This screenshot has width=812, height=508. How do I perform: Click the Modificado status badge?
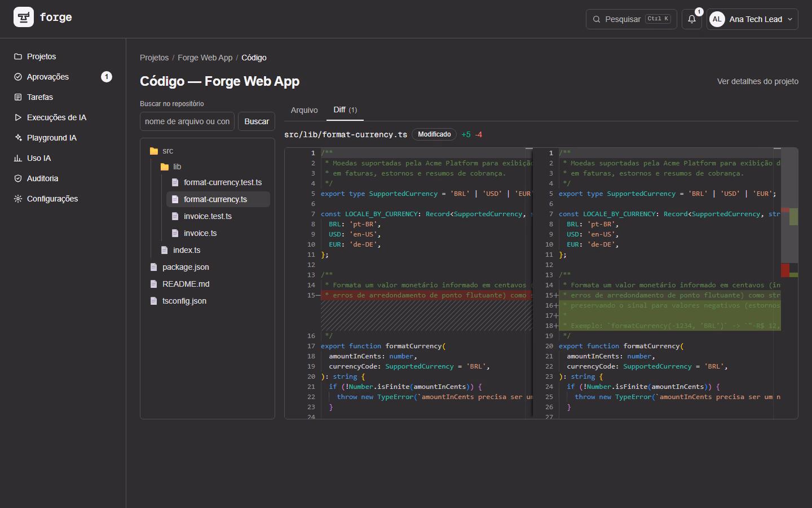tap(434, 134)
